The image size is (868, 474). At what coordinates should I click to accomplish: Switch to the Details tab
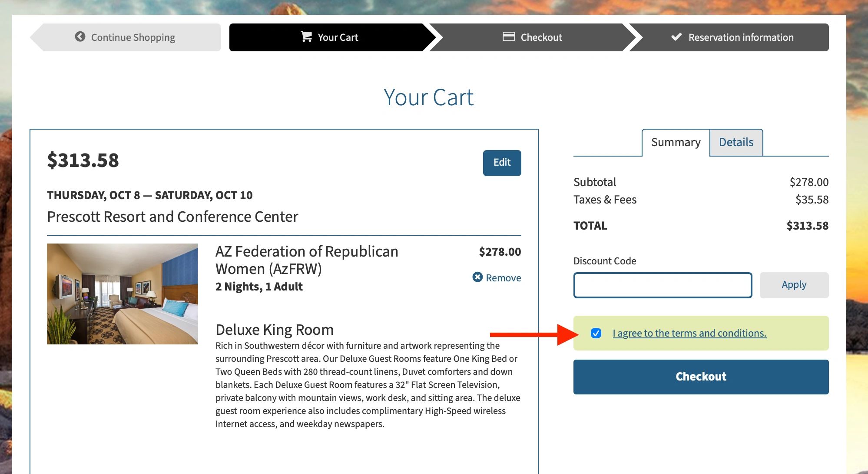[736, 142]
